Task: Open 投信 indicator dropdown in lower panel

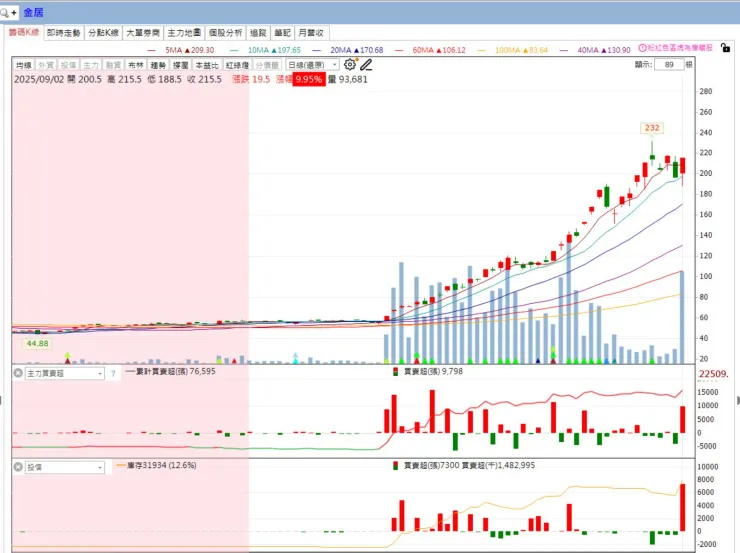Action: pos(65,467)
